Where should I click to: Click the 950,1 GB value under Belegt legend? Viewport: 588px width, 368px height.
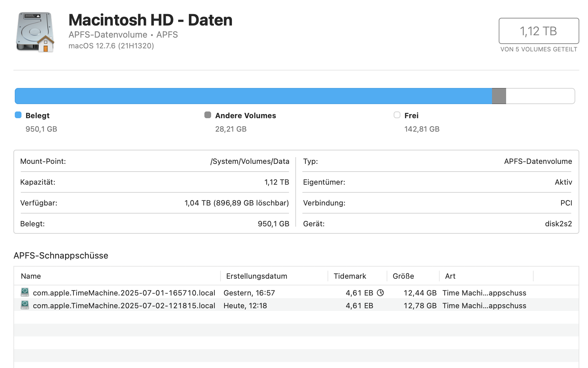(41, 129)
